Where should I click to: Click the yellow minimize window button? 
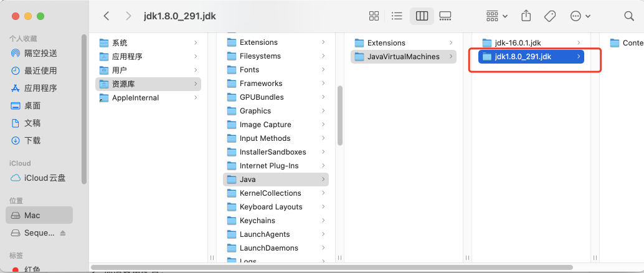tap(28, 16)
